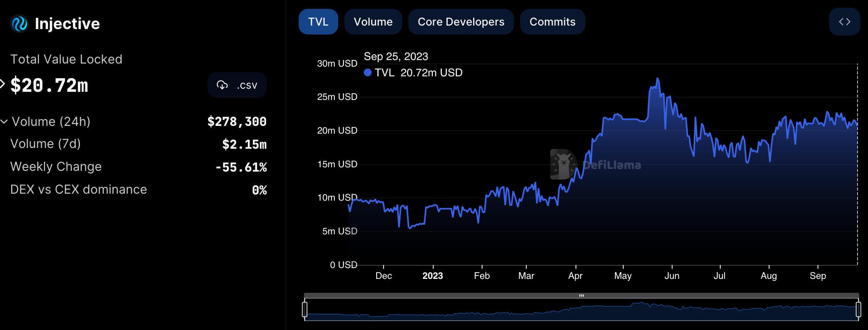Click the 0 USD axis label
This screenshot has height=330, width=868.
(x=344, y=265)
